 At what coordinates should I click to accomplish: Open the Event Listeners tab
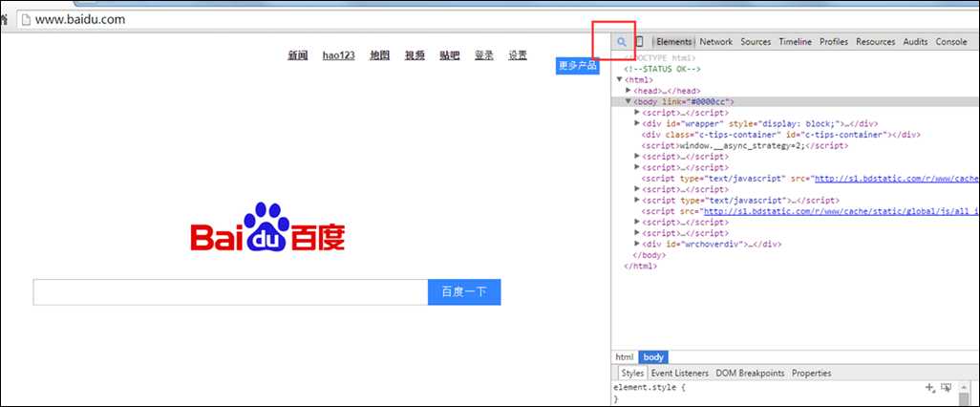pyautogui.click(x=679, y=374)
